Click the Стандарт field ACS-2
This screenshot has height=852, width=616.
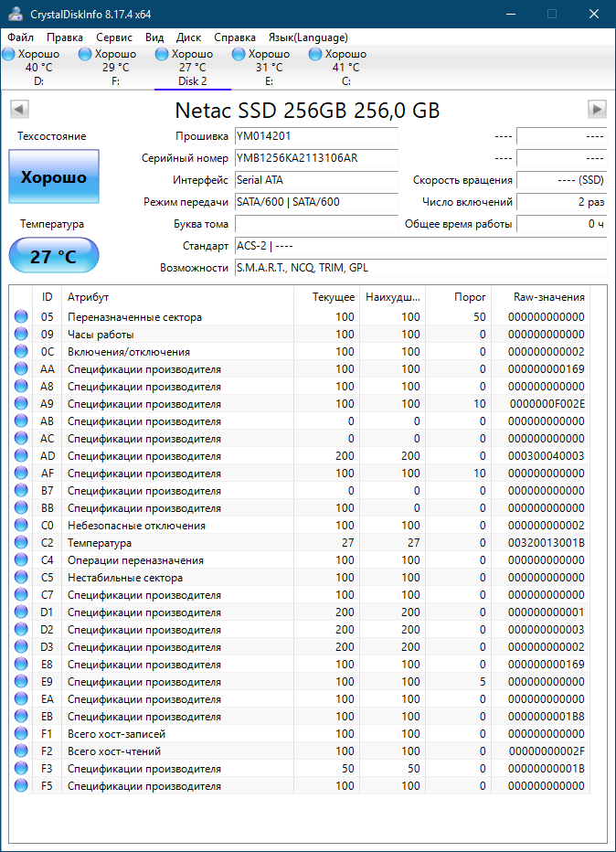point(421,246)
